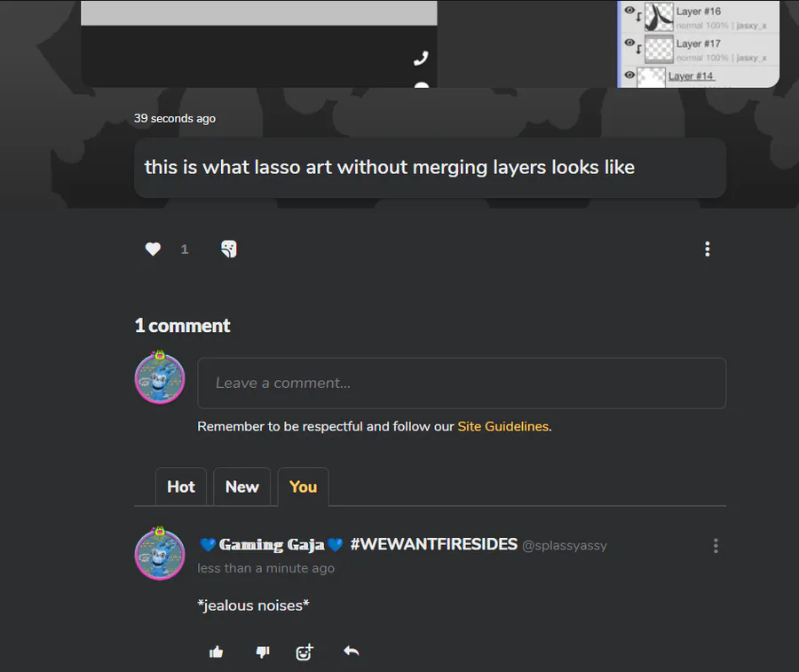The width and height of the screenshot is (799, 672).
Task: Switch to the New comments tab
Action: click(242, 486)
